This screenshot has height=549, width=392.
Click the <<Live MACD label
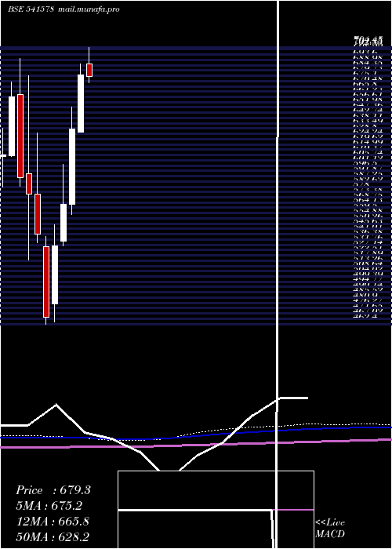330,529
